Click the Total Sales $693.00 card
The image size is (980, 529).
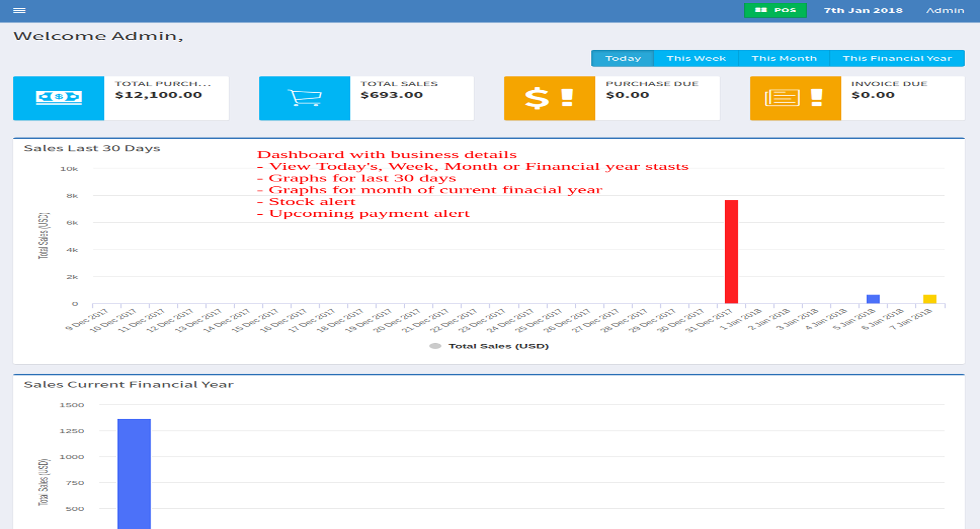tap(412, 98)
